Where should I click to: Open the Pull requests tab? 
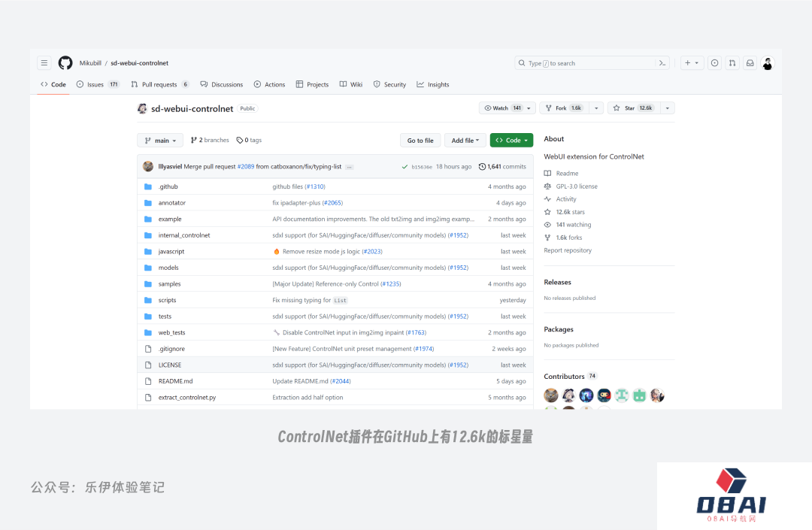(160, 84)
